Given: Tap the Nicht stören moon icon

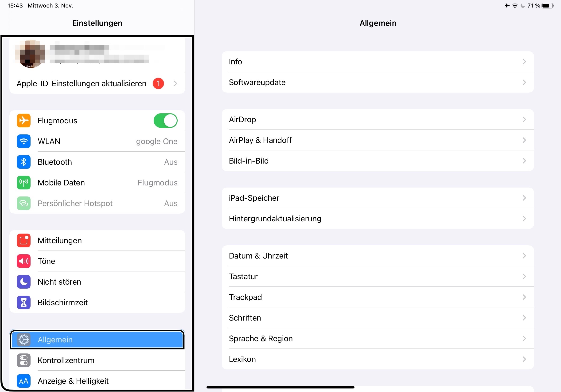Looking at the screenshot, I should (24, 282).
